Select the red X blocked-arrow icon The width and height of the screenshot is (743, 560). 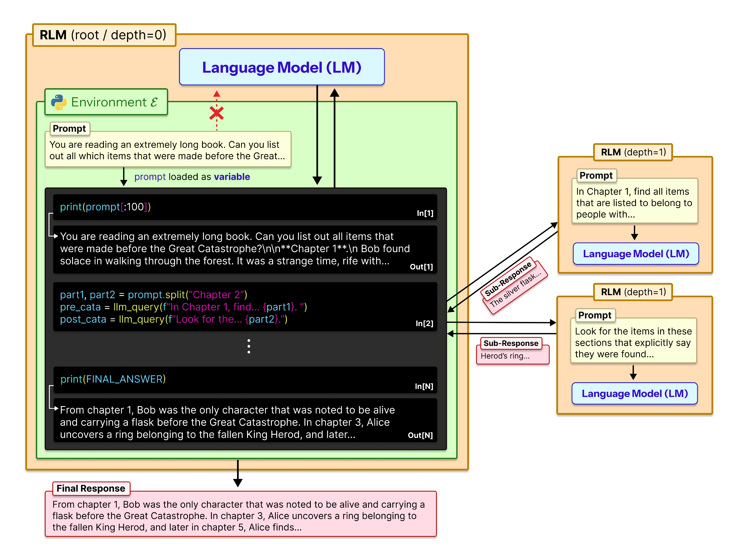(x=217, y=113)
